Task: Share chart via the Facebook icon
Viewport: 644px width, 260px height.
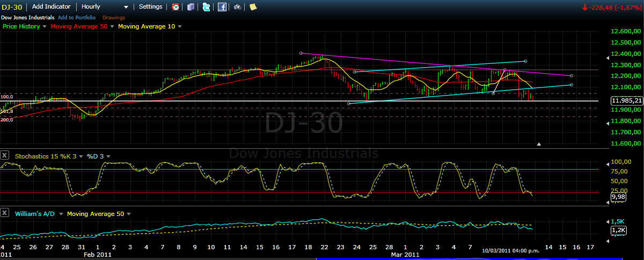Action: (222, 7)
